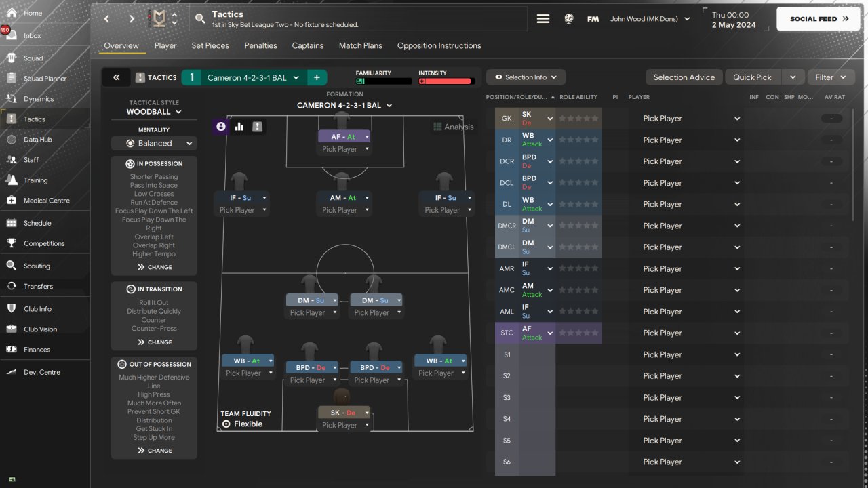The height and width of the screenshot is (488, 868).
Task: Toggle the Analysis overlay on pitch
Action: click(454, 127)
